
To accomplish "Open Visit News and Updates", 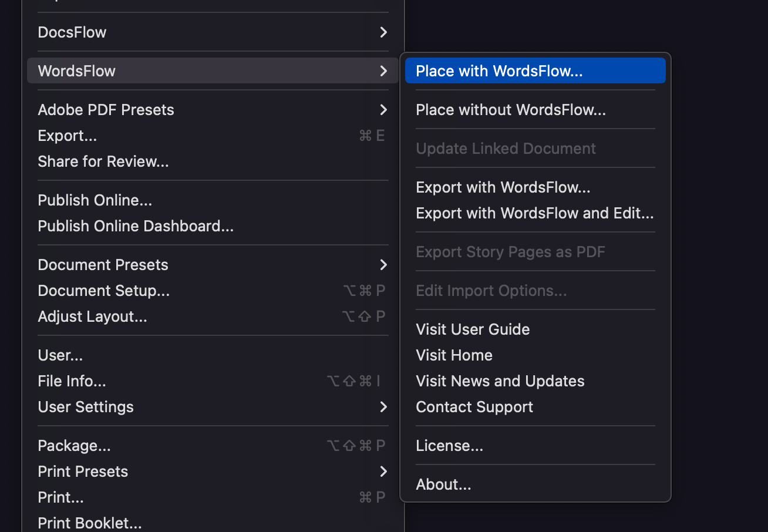I will pyautogui.click(x=500, y=381).
